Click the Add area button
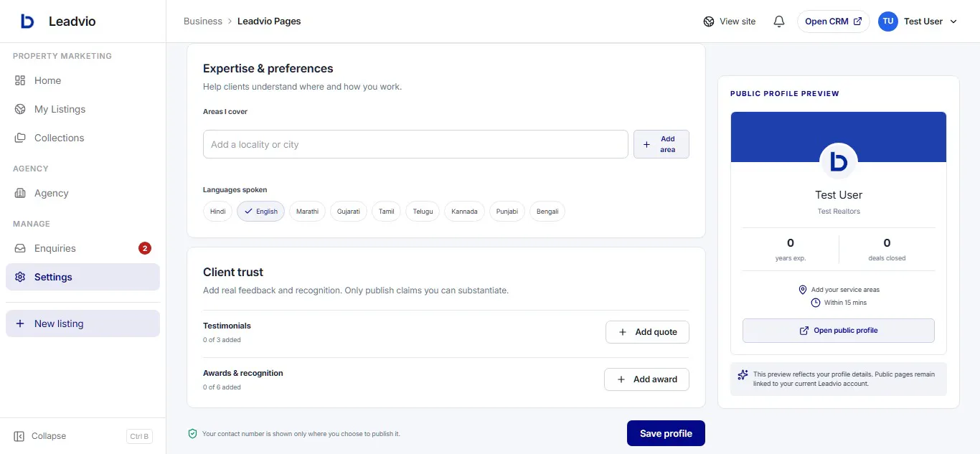 (x=661, y=144)
